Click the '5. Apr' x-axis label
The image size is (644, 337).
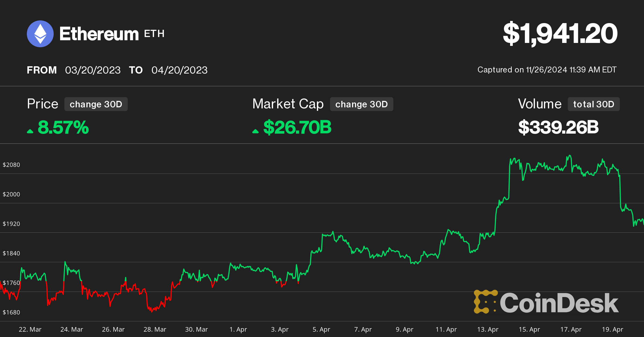coord(321,329)
